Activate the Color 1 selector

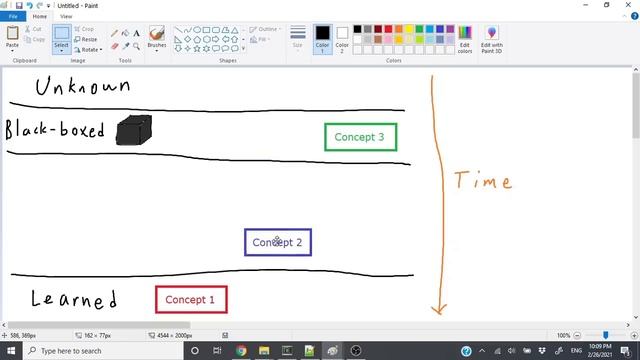pos(322,39)
